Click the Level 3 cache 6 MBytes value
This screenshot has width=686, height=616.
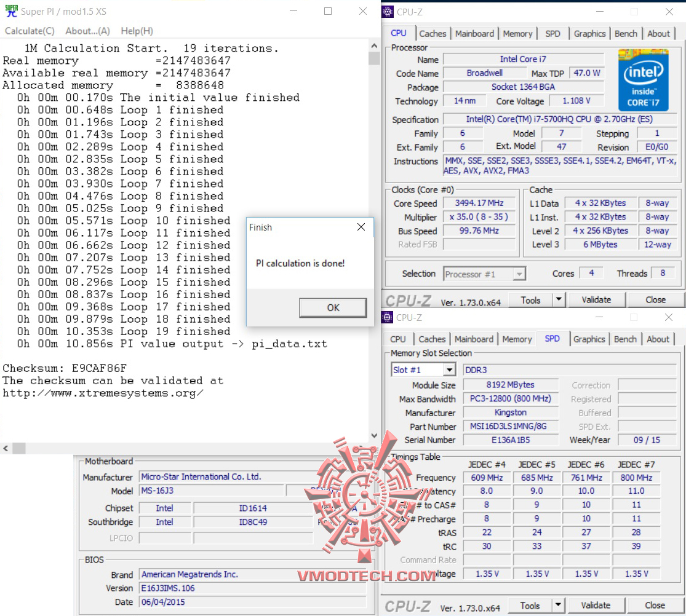600,245
